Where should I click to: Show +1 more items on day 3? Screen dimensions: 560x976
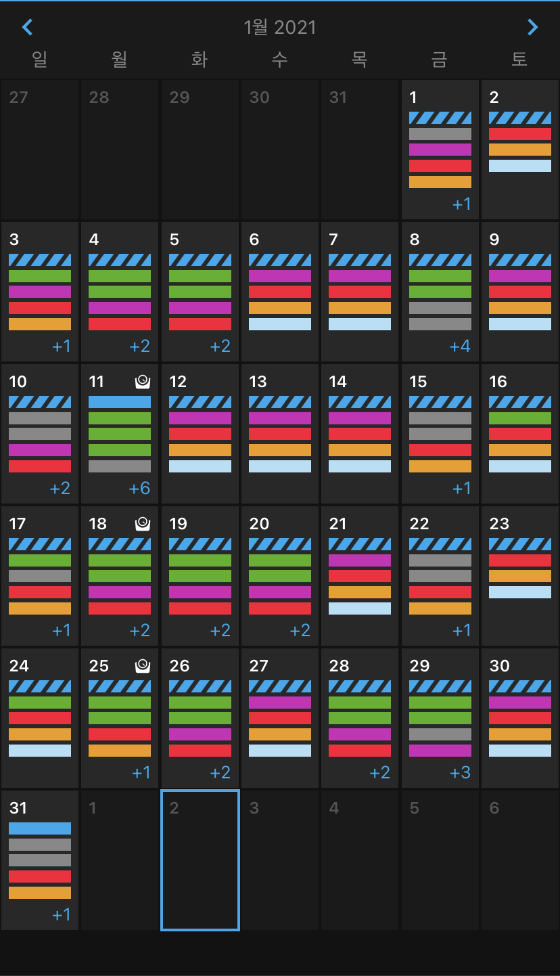coord(62,347)
